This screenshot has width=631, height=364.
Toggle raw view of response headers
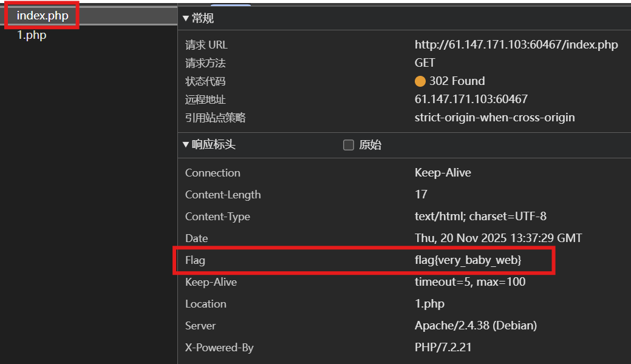(x=348, y=145)
